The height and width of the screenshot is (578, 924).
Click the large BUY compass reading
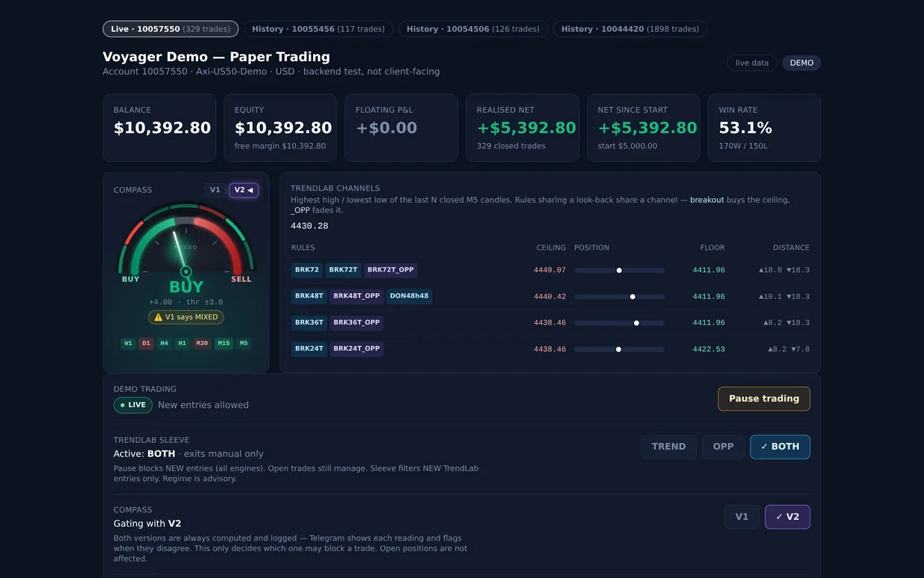pyautogui.click(x=186, y=287)
